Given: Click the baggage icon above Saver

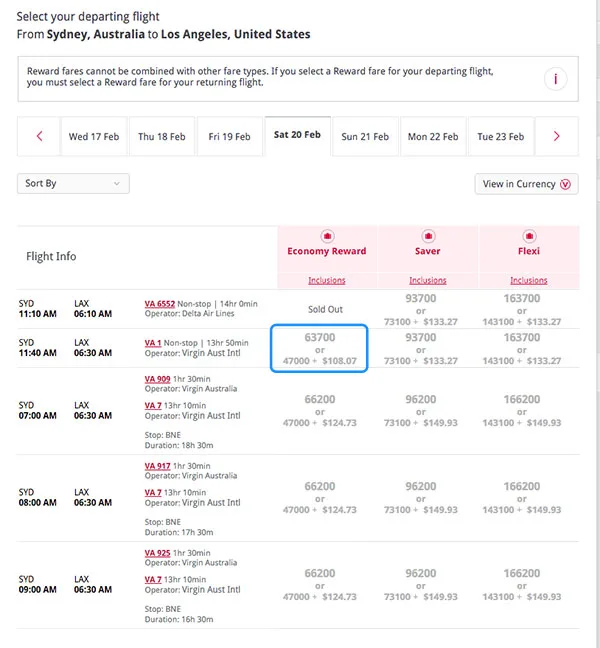Looking at the screenshot, I should click(427, 237).
